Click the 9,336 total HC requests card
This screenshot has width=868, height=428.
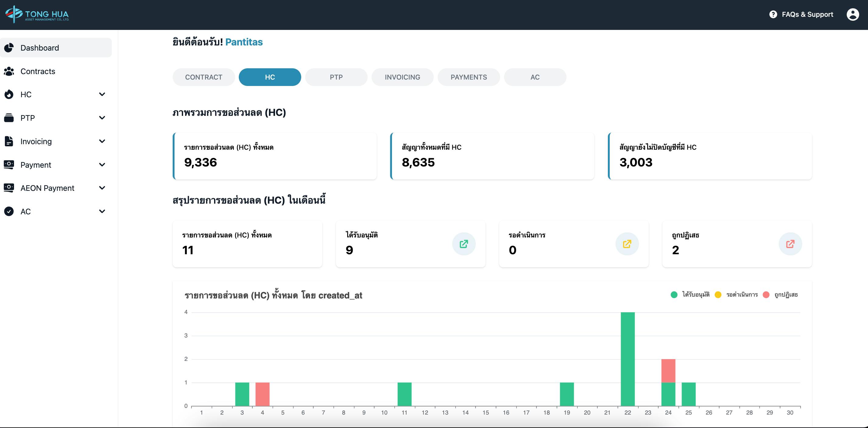(x=275, y=156)
